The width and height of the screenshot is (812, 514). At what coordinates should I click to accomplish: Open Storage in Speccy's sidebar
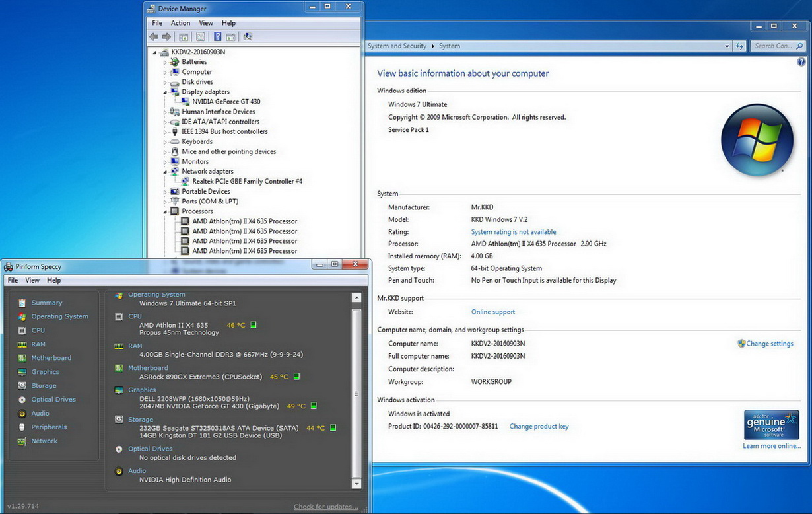pyautogui.click(x=44, y=386)
